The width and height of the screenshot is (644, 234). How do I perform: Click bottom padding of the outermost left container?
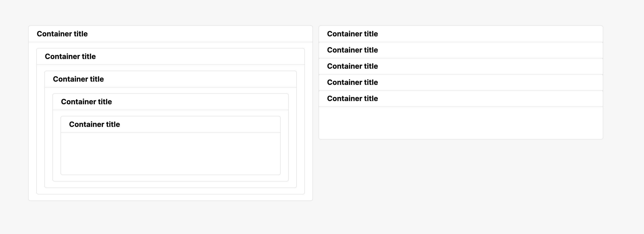tap(171, 197)
